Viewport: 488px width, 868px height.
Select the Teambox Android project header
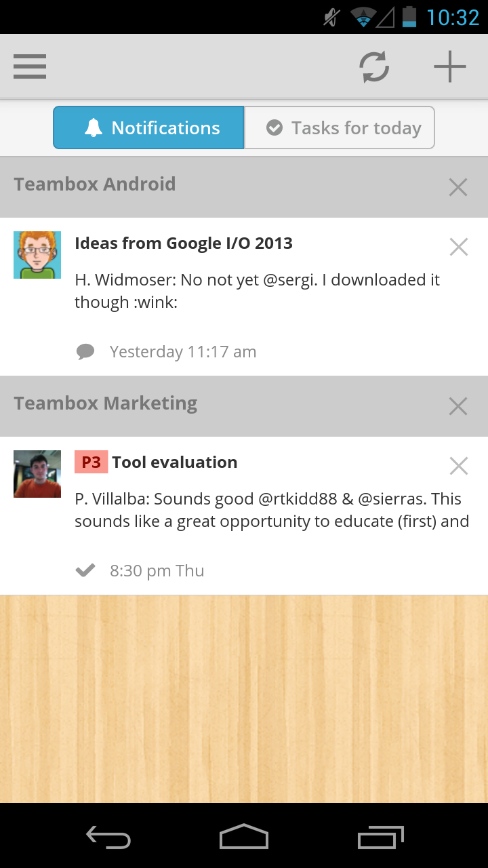(x=95, y=184)
